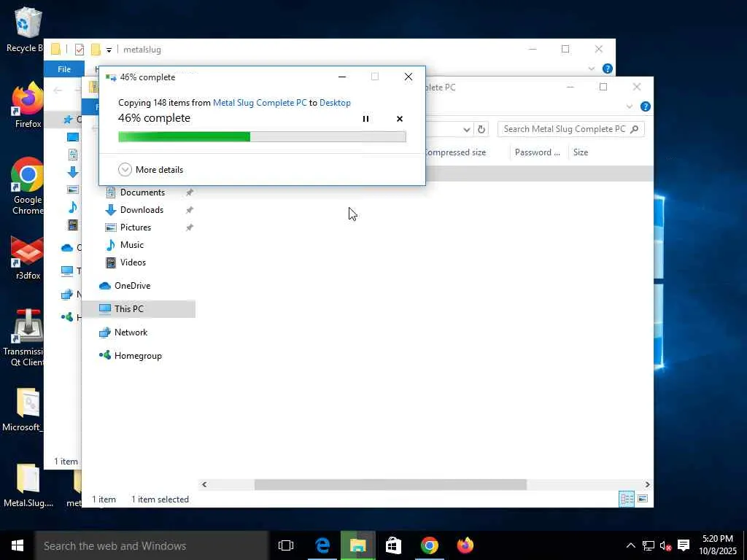
Task: Open the address bar history dropdown
Action: point(467,129)
